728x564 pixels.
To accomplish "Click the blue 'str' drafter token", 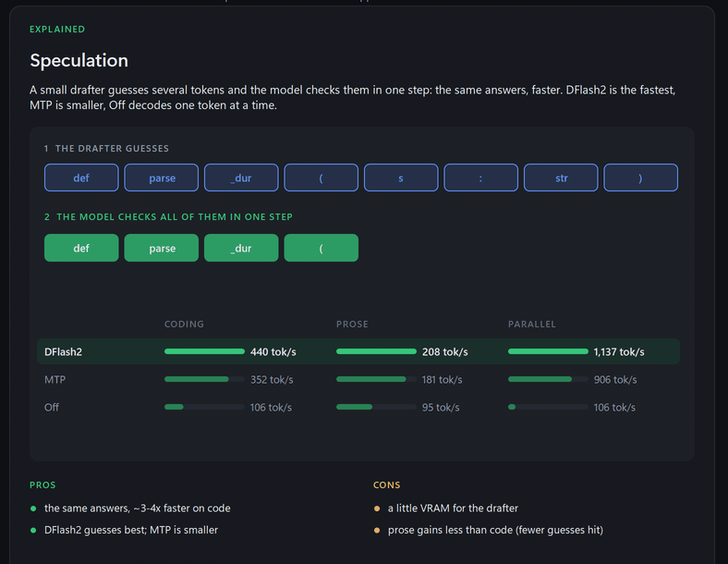I will (x=561, y=178).
